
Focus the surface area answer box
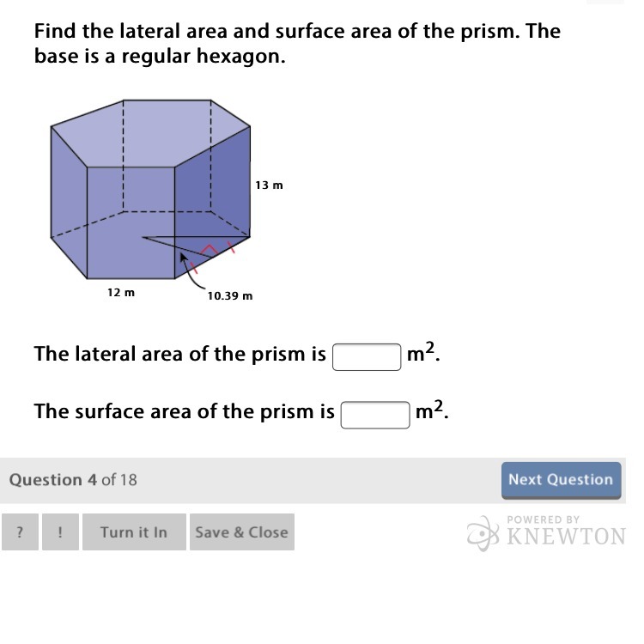point(375,415)
